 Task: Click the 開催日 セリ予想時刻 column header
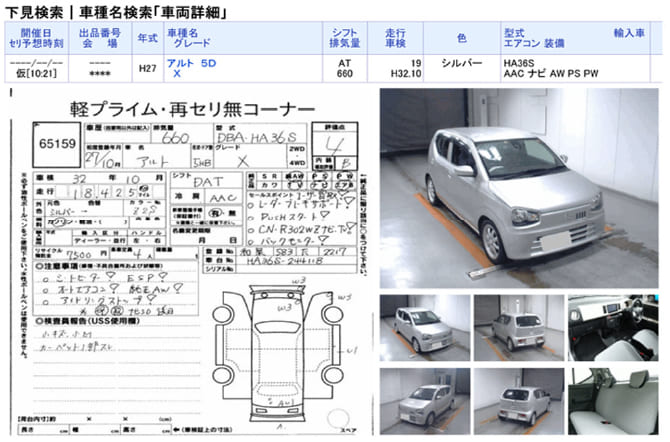click(36, 38)
